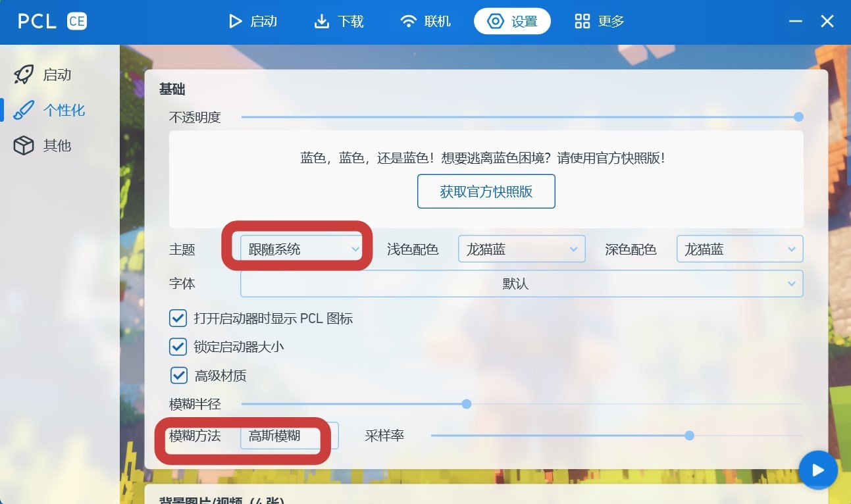Expand the 浅色配色 龙猫蓝 dropdown
The width and height of the screenshot is (851, 504).
(x=521, y=249)
